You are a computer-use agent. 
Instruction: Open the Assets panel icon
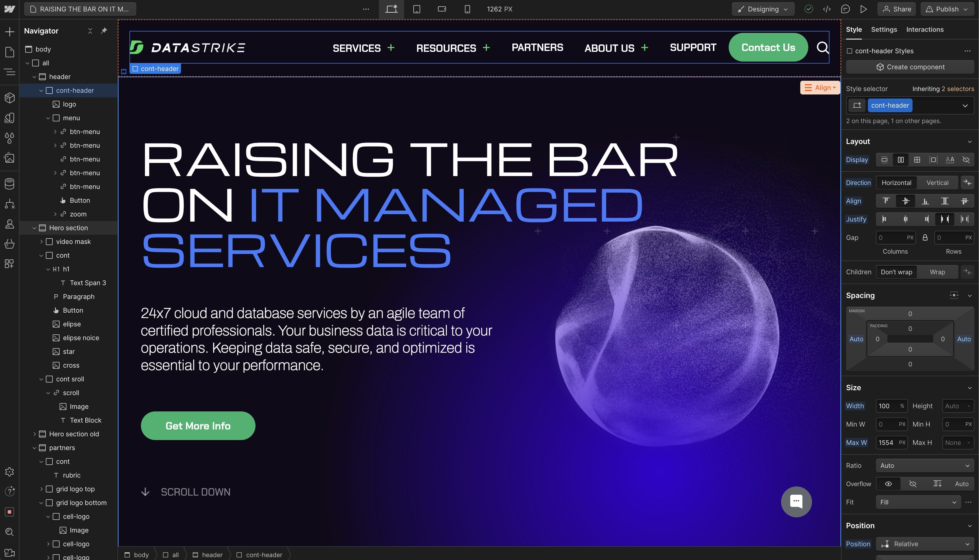(x=10, y=158)
